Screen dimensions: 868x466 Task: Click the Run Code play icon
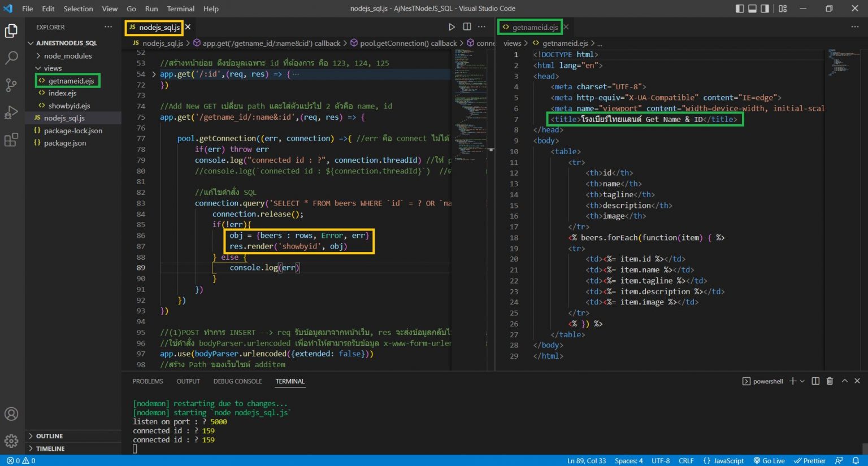tap(452, 27)
